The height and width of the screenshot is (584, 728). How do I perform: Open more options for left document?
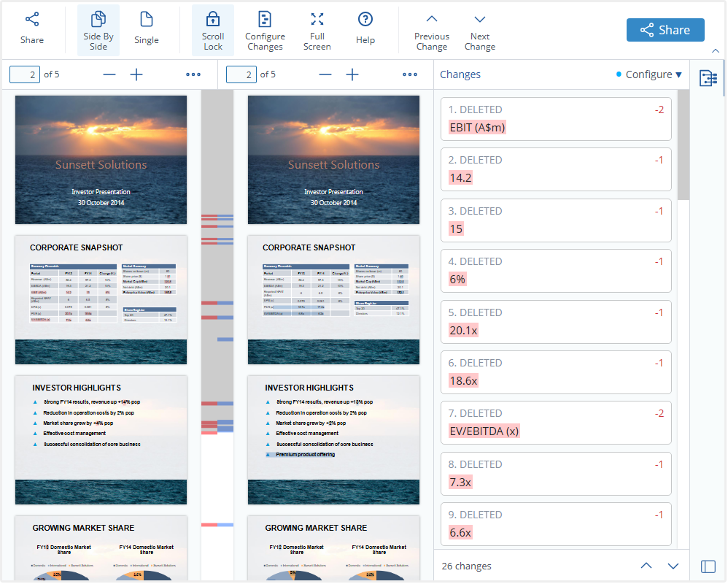pos(193,74)
